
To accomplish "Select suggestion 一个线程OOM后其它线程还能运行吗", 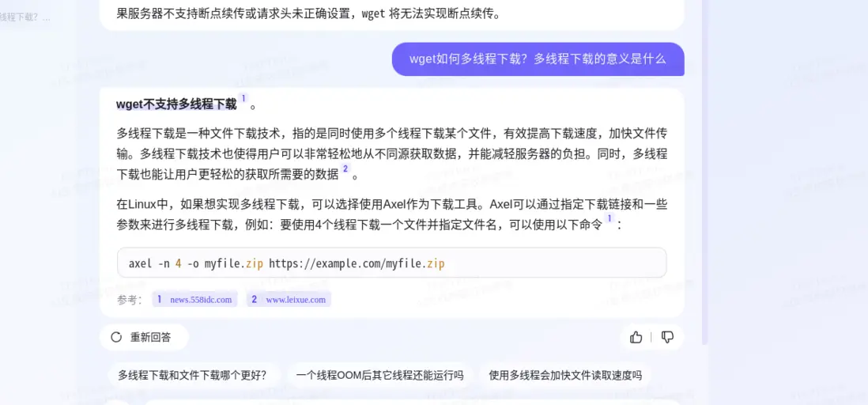I will pos(379,375).
